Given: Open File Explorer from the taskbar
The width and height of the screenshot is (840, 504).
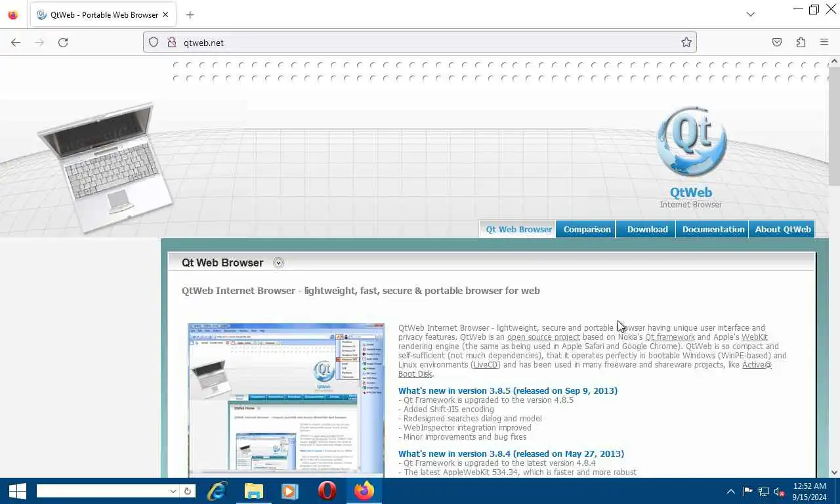Looking at the screenshot, I should point(253,491).
